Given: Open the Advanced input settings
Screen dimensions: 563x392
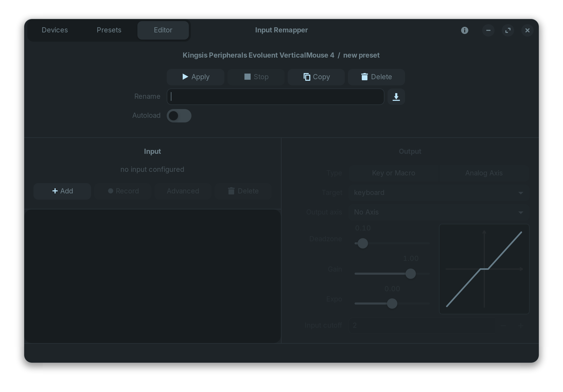Looking at the screenshot, I should click(x=183, y=191).
